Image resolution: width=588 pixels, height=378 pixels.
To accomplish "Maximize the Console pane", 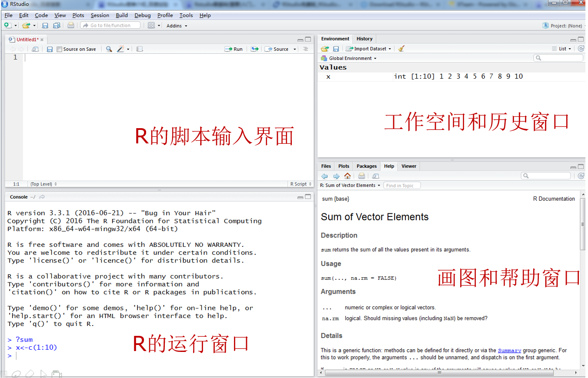I will [308, 197].
